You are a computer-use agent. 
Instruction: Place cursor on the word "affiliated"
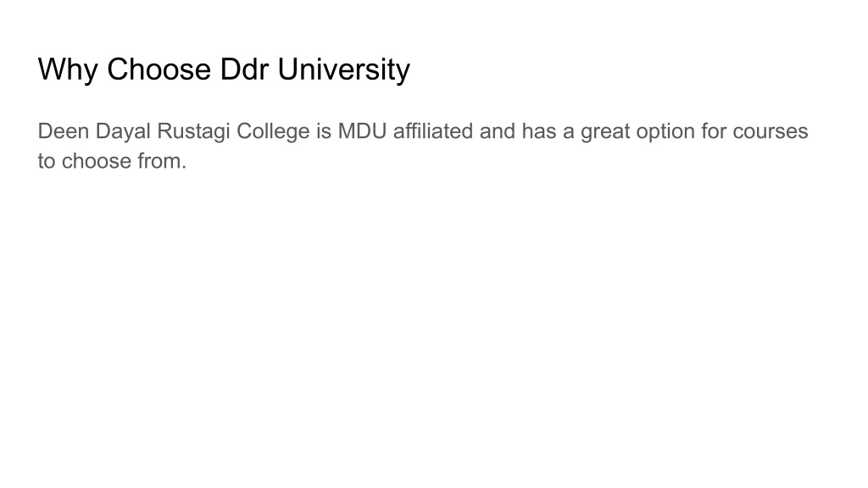pyautogui.click(x=433, y=131)
